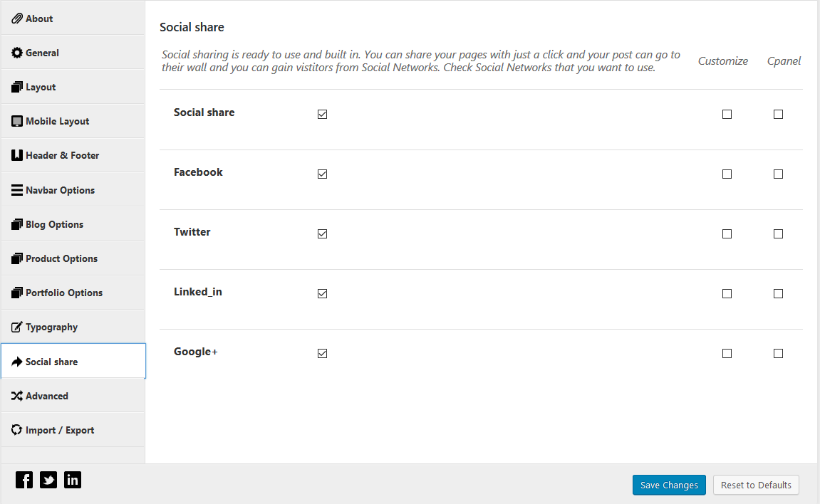
Task: Click the paperclip icon beside About
Action: [17, 19]
